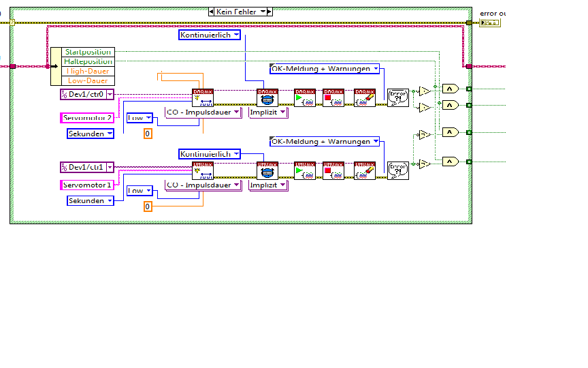
Task: Click the Servomotor 2 string constant
Action: point(87,118)
